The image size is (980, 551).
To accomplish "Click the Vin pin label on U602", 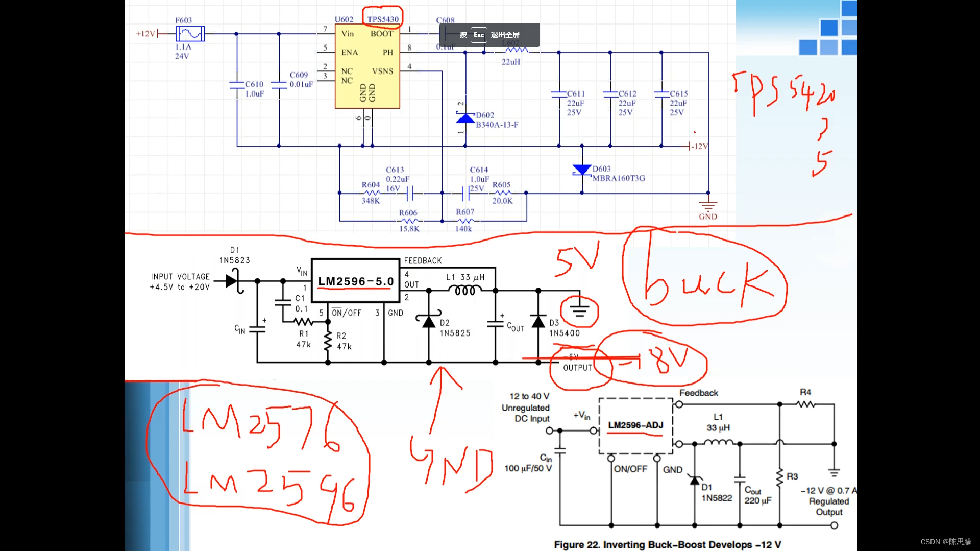I will tap(348, 34).
